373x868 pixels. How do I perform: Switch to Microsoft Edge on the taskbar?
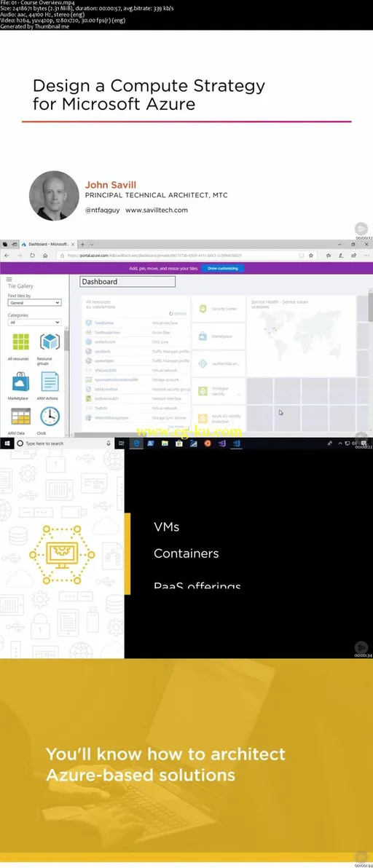pyautogui.click(x=136, y=443)
